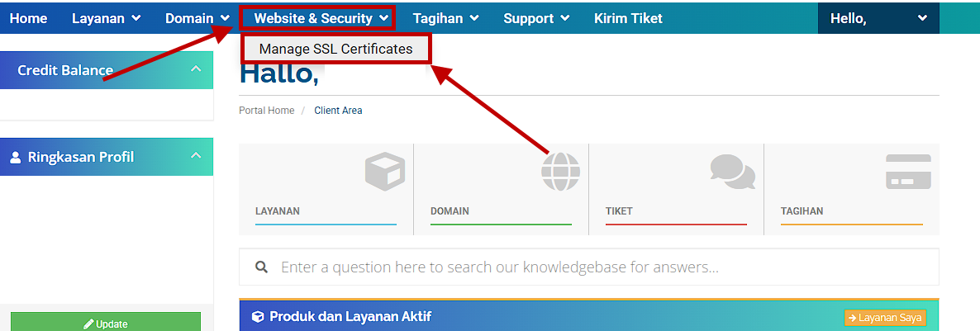
Task: Open the Layanan dropdown menu
Action: tap(107, 18)
